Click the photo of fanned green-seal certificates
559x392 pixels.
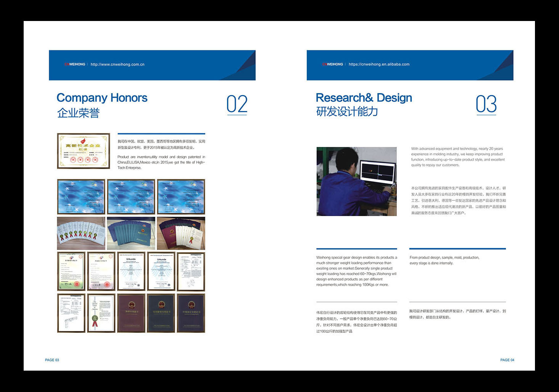[81, 233]
